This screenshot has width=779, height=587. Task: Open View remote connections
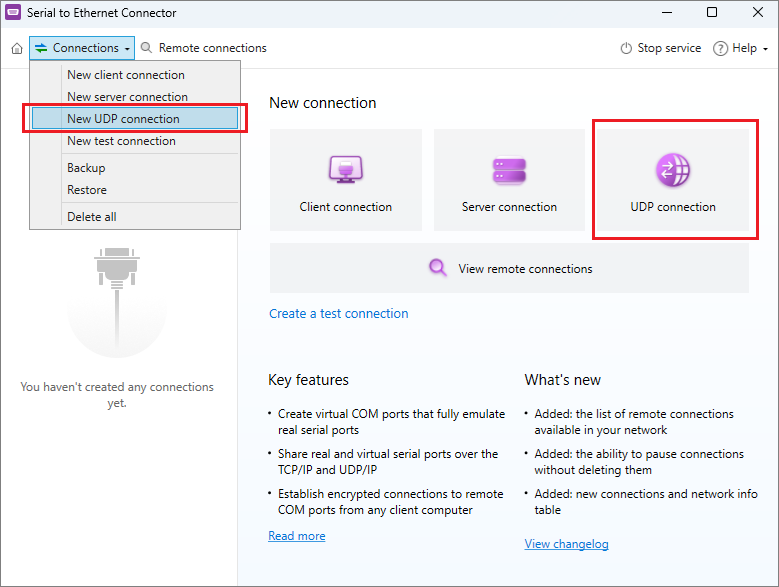509,268
